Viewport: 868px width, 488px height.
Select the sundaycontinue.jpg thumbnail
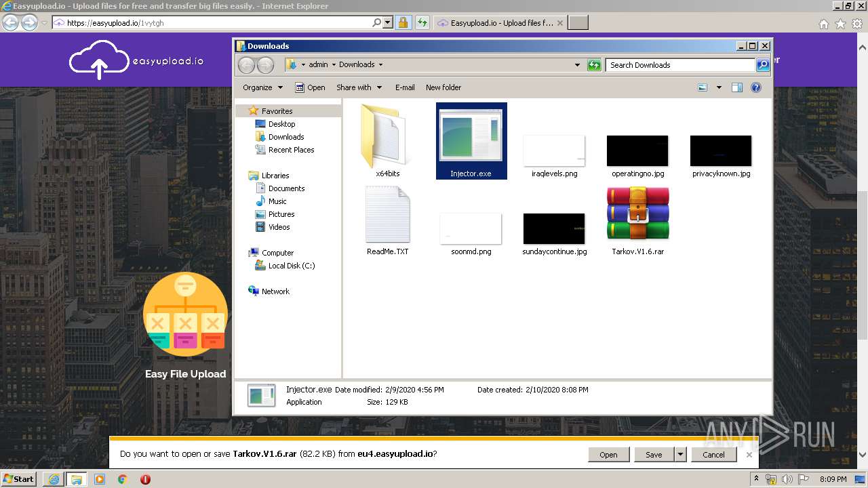[554, 228]
